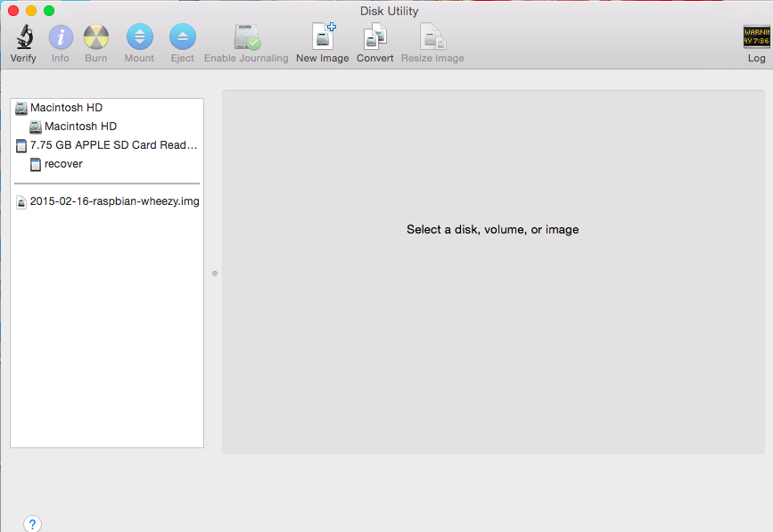Click the Resize Image toolbar icon
Viewport: 773px width, 532px height.
pos(432,37)
